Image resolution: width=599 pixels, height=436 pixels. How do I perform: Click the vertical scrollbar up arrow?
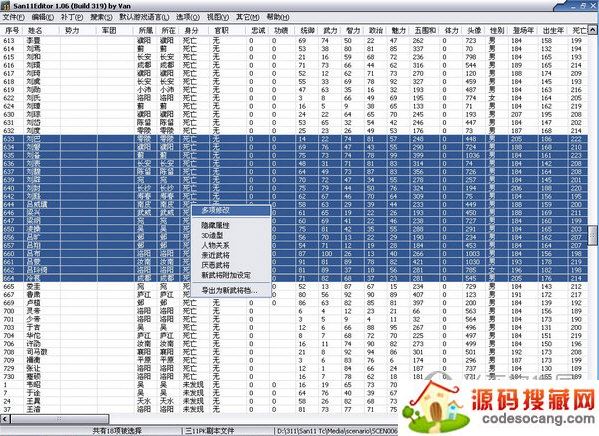(x=592, y=30)
